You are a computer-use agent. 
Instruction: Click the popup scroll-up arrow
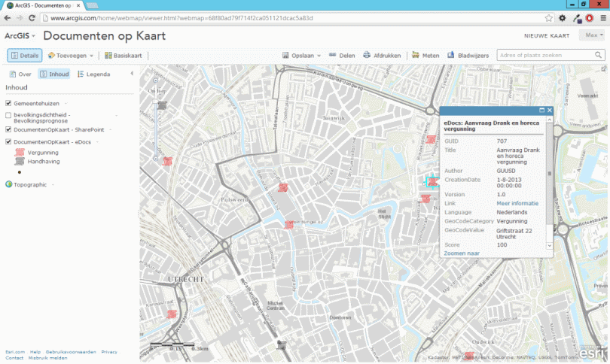[x=550, y=120]
